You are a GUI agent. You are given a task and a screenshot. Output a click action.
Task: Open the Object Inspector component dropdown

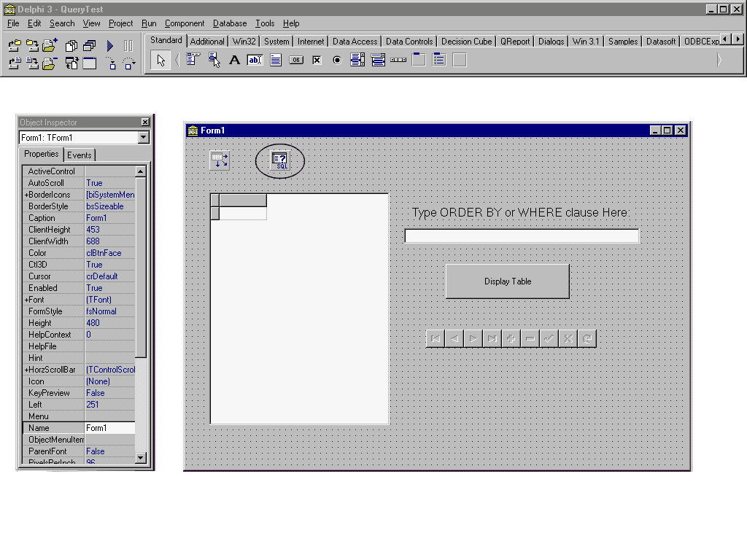coord(143,138)
